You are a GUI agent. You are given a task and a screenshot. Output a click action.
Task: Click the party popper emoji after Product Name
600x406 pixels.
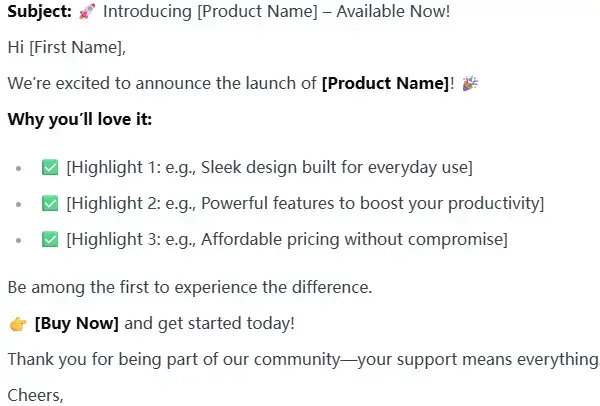coord(469,84)
